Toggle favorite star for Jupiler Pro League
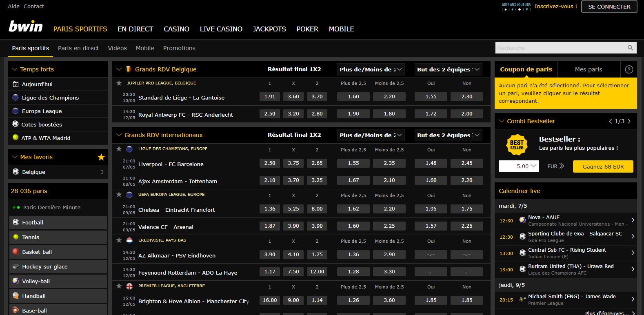644x315 pixels. pyautogui.click(x=119, y=83)
